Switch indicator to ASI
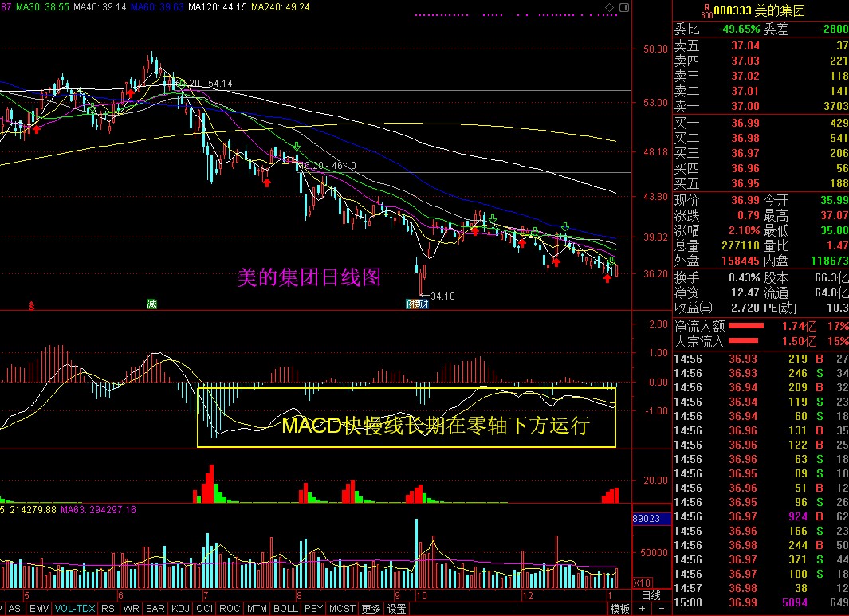The image size is (849, 616). [x=16, y=609]
